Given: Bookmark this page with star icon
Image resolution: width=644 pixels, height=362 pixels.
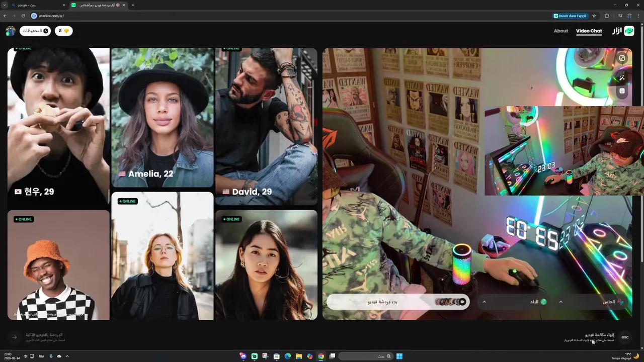Looking at the screenshot, I should pyautogui.click(x=594, y=16).
